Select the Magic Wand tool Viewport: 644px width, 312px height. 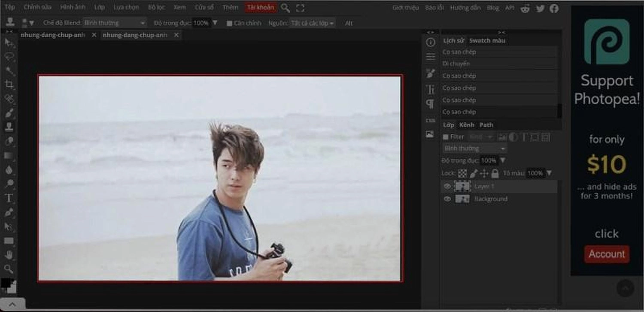[9, 70]
